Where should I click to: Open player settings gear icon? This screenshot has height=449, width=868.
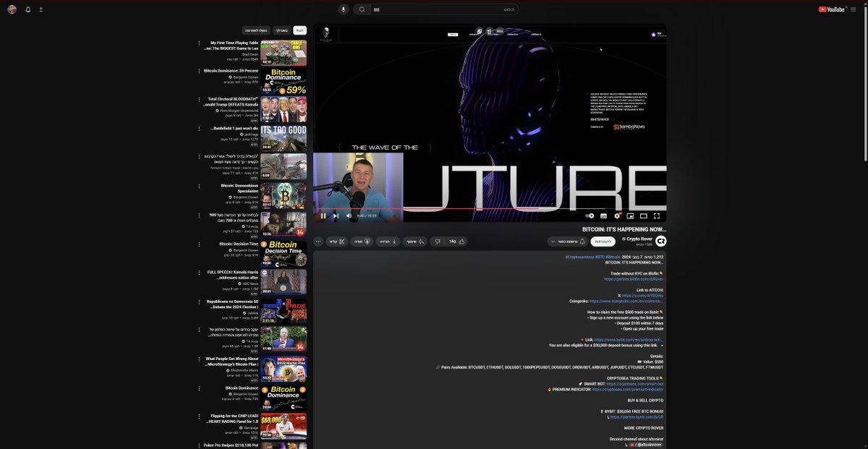point(617,215)
